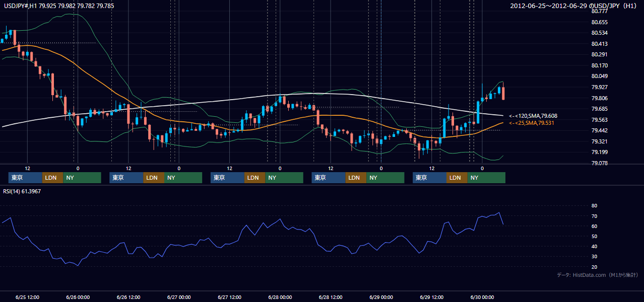Click RSI axis level 80
The width and height of the screenshot is (644, 302).
click(594, 206)
